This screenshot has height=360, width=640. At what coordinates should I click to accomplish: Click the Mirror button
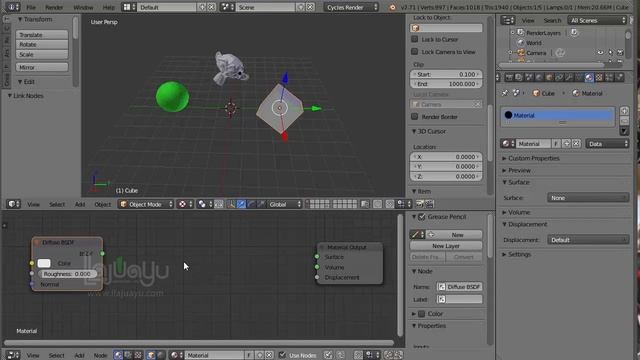coord(42,67)
